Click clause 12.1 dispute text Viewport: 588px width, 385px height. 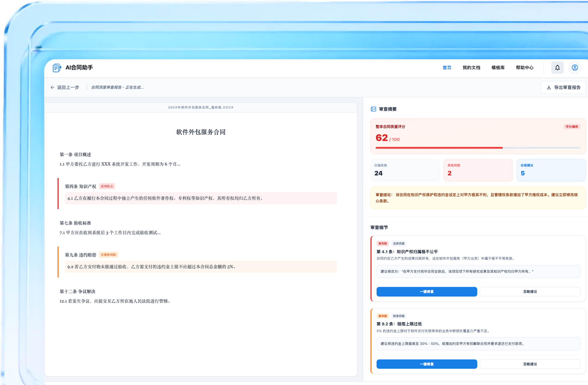click(115, 301)
